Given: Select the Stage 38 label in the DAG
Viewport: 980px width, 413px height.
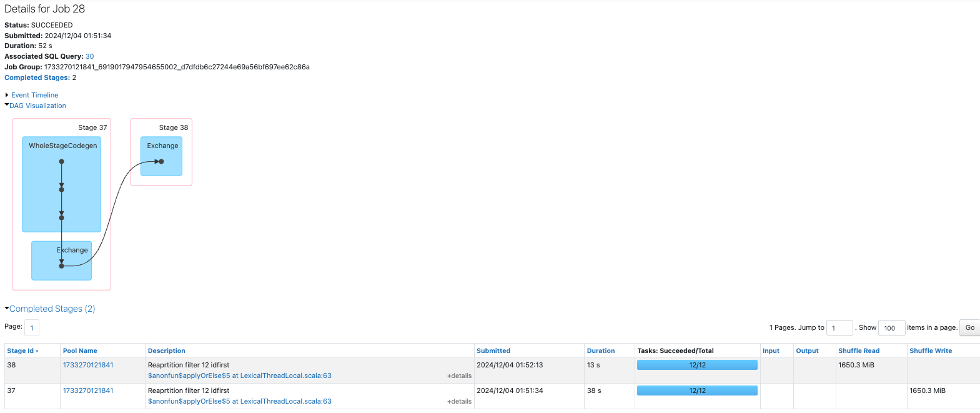Looking at the screenshot, I should 173,127.
